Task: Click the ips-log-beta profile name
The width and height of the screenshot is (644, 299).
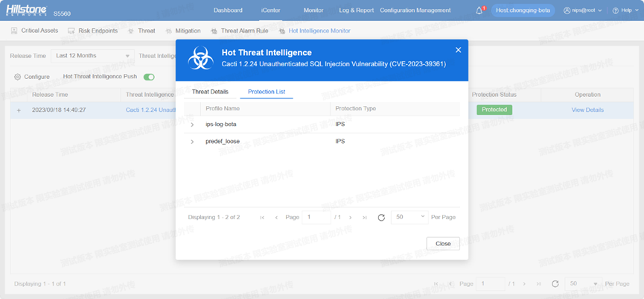Action: tap(221, 124)
